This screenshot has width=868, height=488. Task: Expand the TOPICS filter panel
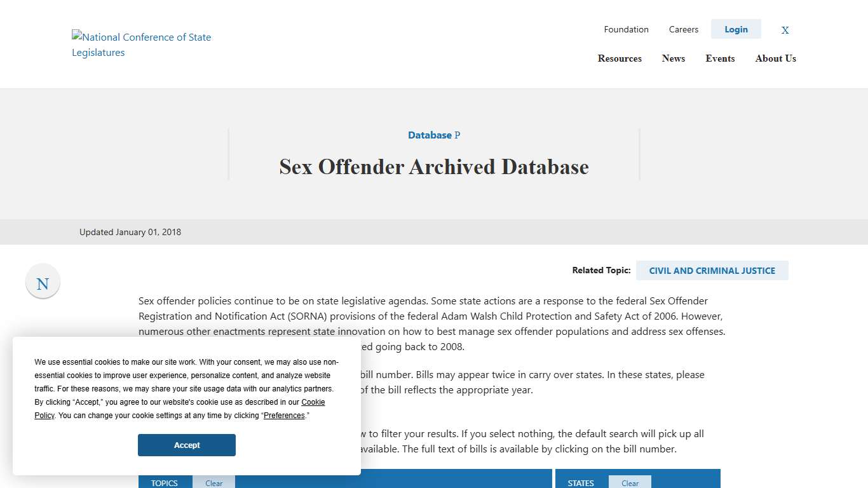[165, 483]
